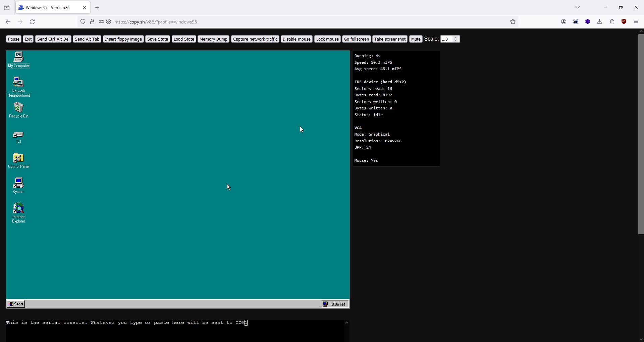This screenshot has width=644, height=342.
Task: Open the Downloads toolbar icon
Action: [600, 22]
